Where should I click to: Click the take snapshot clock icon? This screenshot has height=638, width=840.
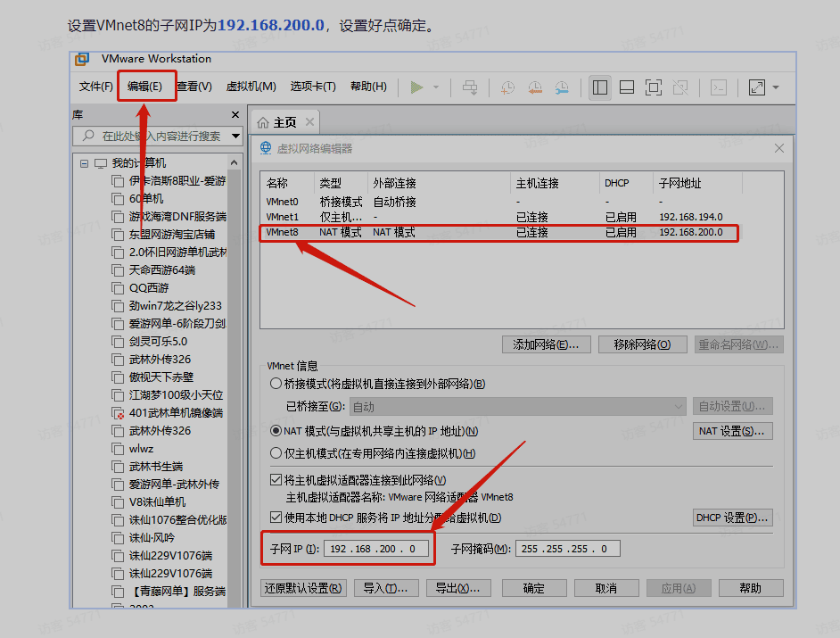506,87
